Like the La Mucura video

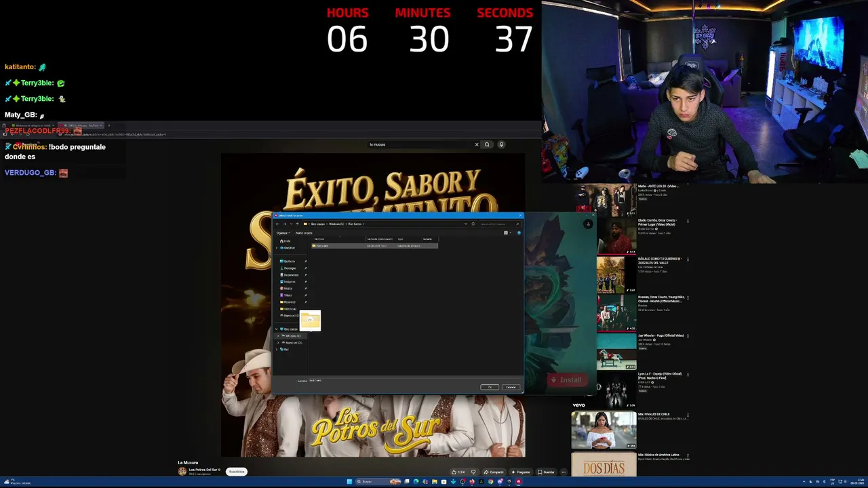pyautogui.click(x=460, y=472)
